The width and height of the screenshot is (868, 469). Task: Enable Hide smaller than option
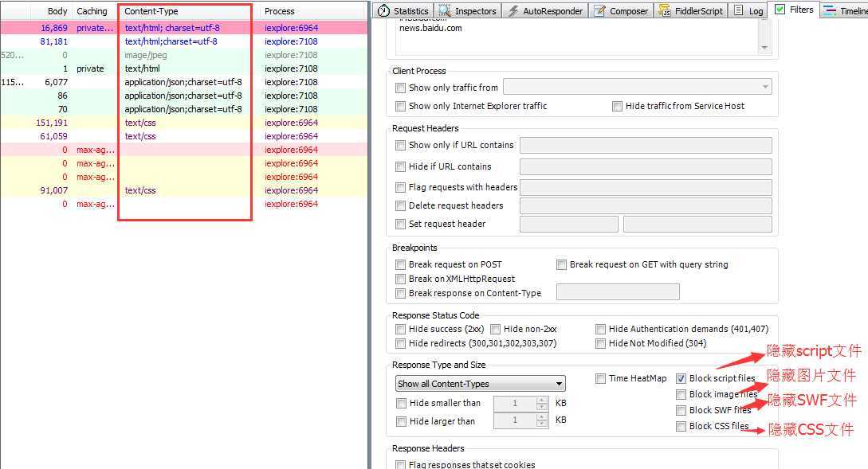402,403
